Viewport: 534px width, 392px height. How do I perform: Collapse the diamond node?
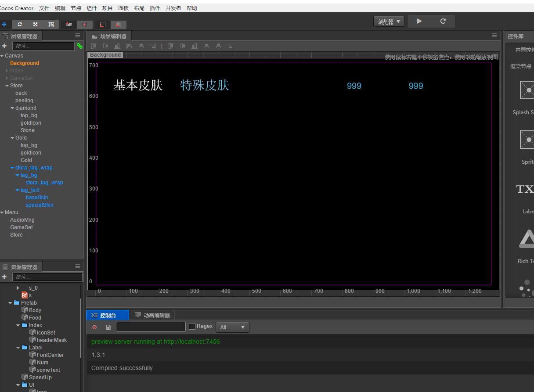tap(12, 108)
